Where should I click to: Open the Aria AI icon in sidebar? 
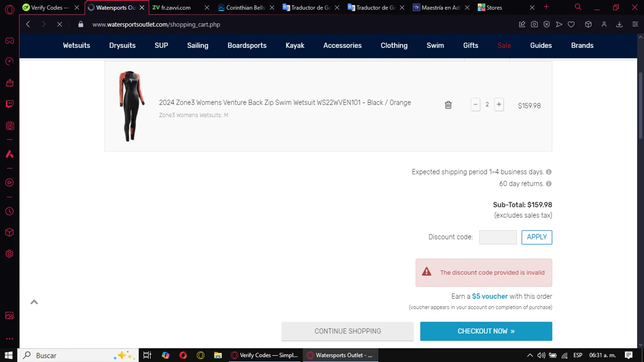9,154
